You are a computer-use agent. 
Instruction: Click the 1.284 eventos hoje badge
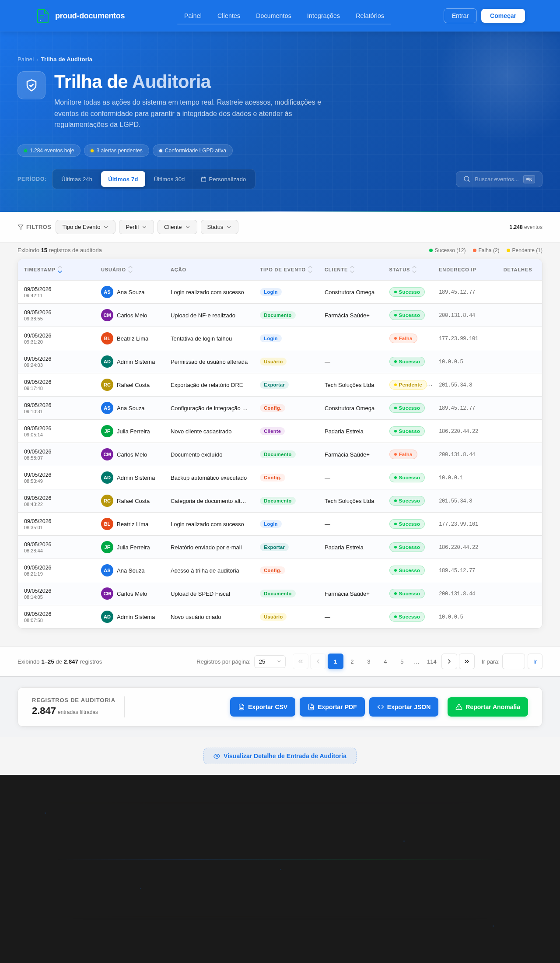pos(49,151)
